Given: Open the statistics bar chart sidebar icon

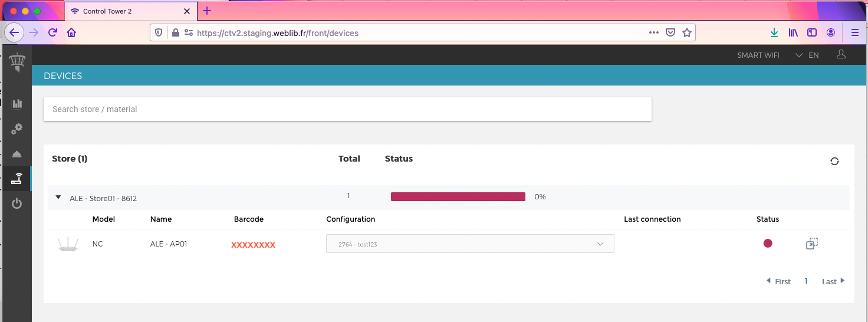Looking at the screenshot, I should [x=17, y=104].
